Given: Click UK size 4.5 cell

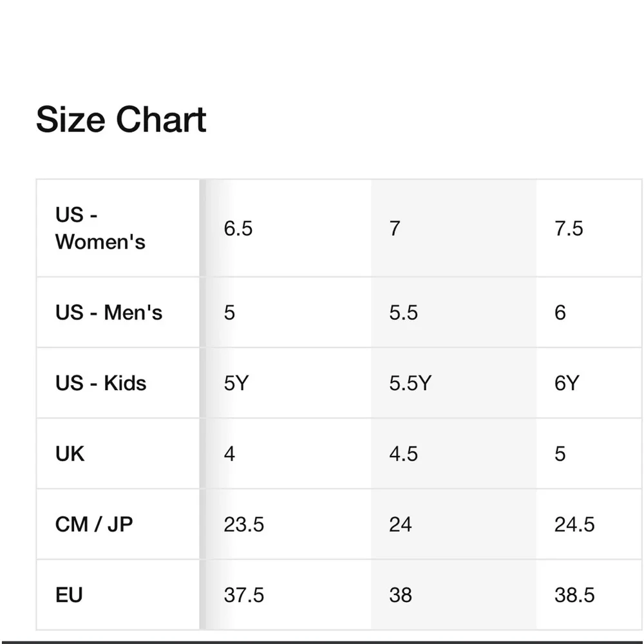Looking at the screenshot, I should (404, 454).
